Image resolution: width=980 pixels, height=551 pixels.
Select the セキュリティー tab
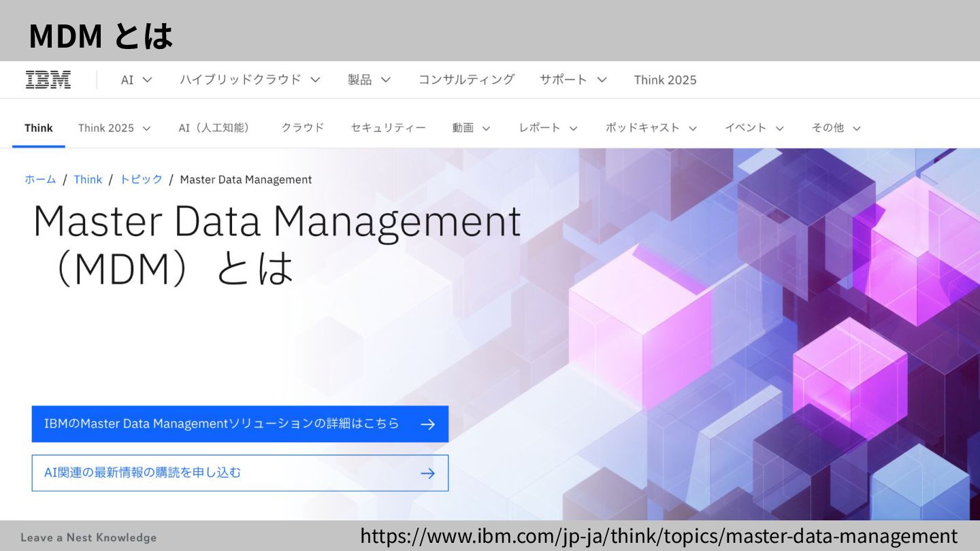pos(388,127)
